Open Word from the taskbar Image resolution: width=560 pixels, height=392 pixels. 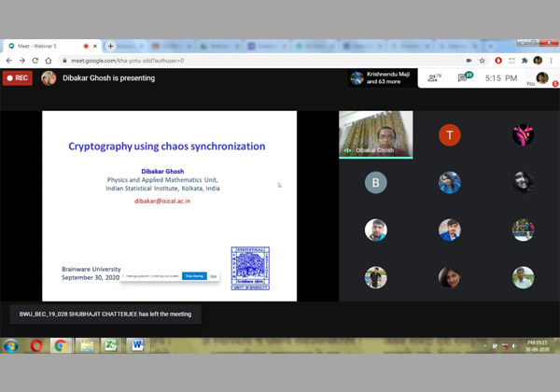point(137,345)
